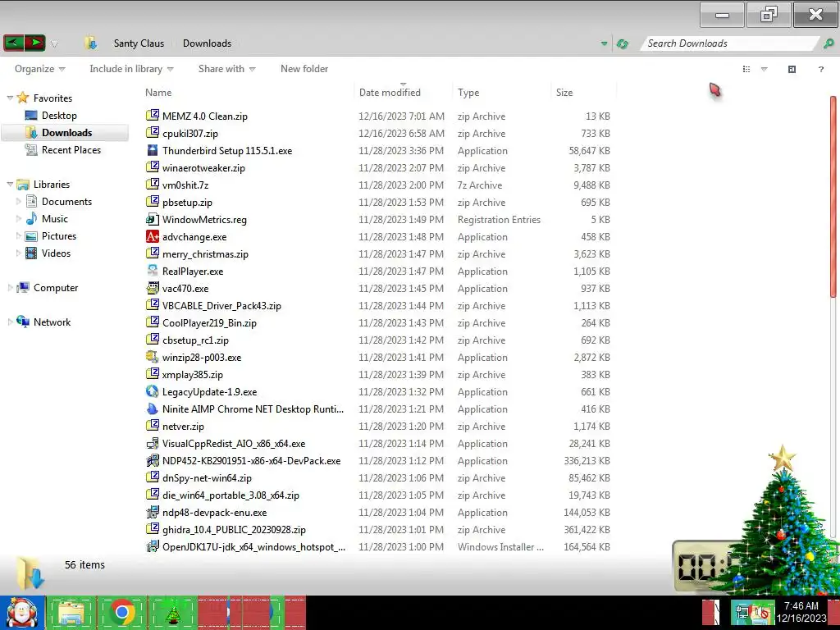Expand the Computer node

coord(10,288)
